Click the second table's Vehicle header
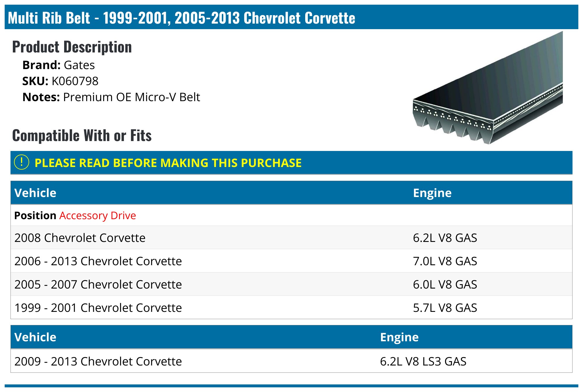 pos(35,337)
